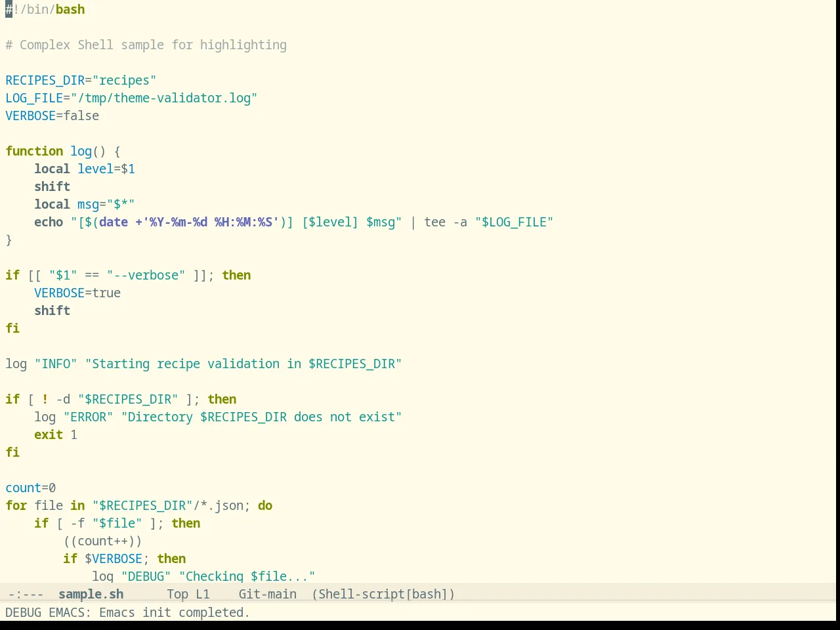Click the ((count++)) expression
The image size is (840, 630).
click(x=102, y=541)
